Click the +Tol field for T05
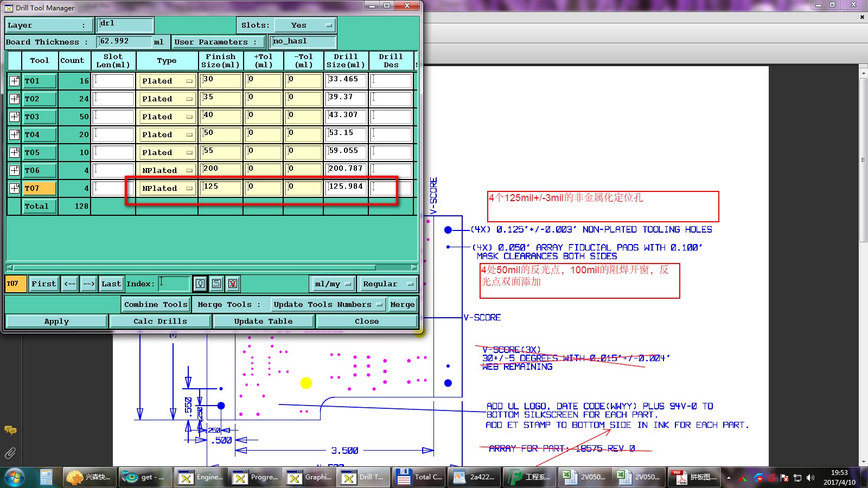 pyautogui.click(x=264, y=152)
